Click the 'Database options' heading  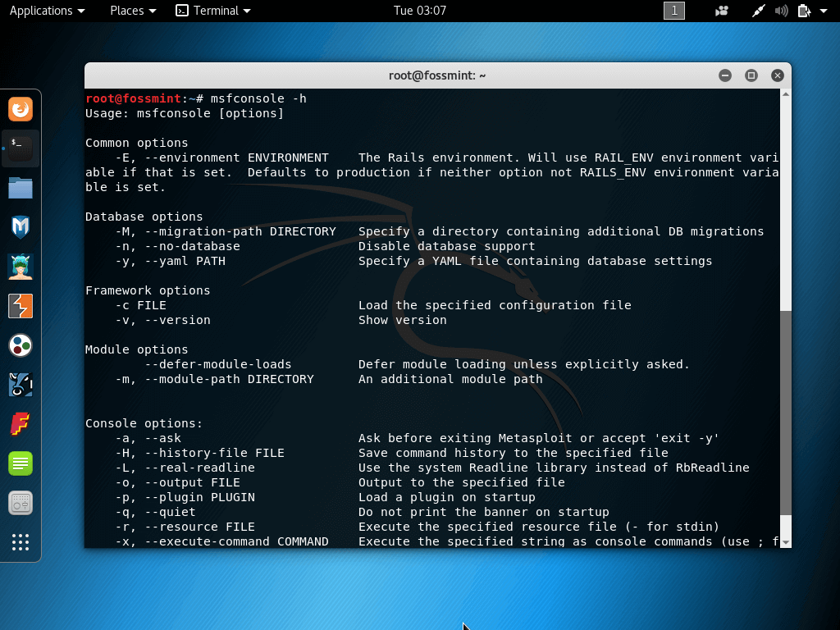(144, 217)
